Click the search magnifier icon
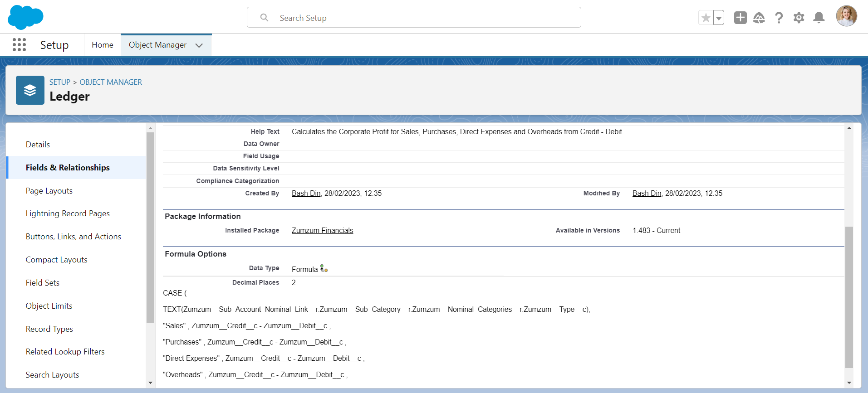The height and width of the screenshot is (393, 868). tap(264, 18)
